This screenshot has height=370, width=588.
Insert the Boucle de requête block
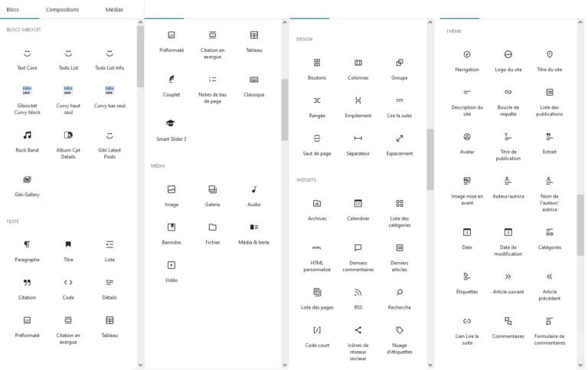tap(508, 102)
